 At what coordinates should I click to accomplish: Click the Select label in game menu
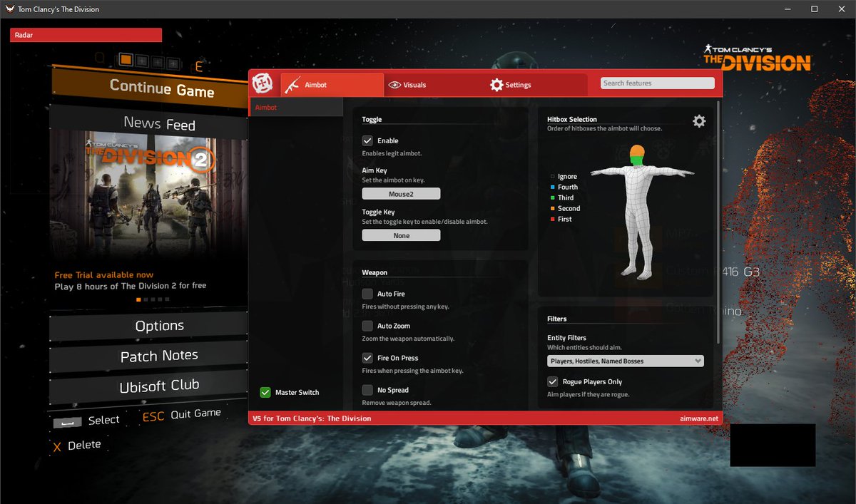click(x=103, y=421)
